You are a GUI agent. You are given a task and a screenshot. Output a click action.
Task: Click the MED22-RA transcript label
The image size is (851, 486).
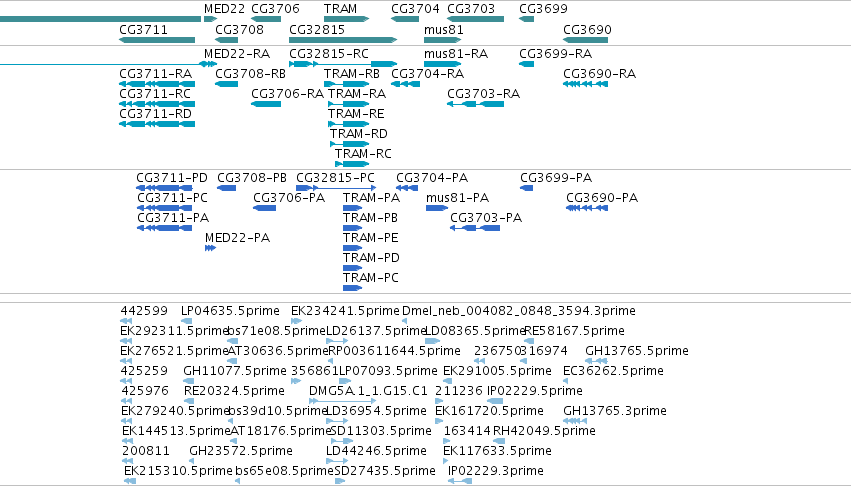[x=237, y=54]
